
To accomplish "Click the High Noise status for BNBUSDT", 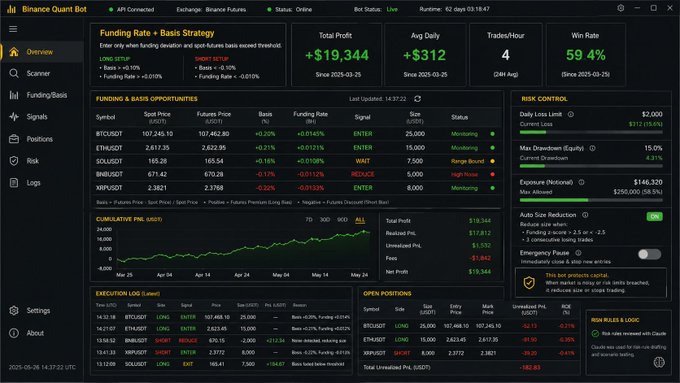I will pyautogui.click(x=464, y=174).
